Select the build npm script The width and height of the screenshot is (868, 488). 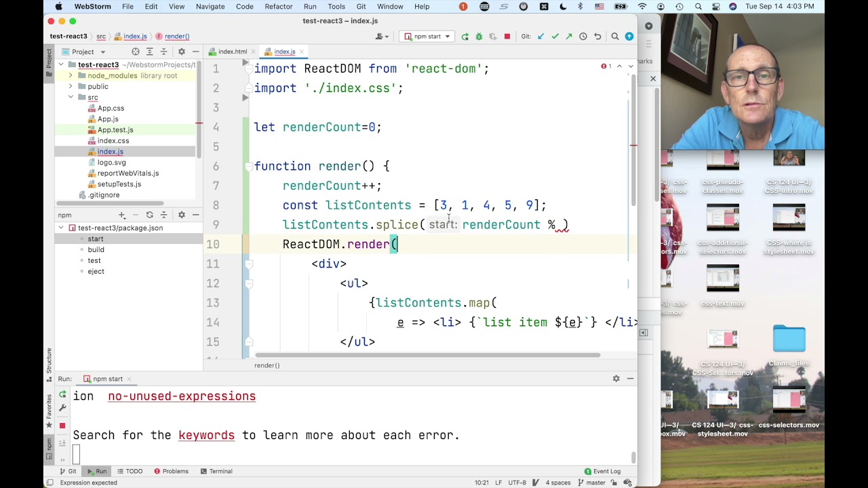click(96, 249)
